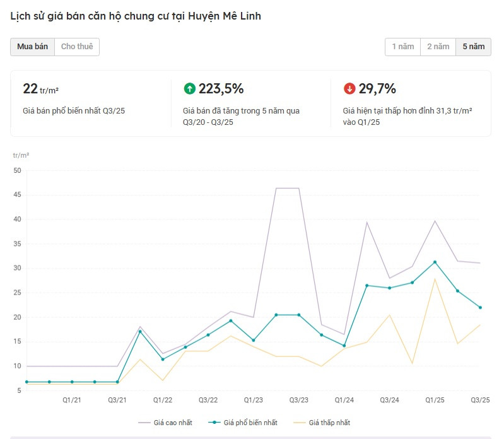Click the teal data point at Q3/23
Image resolution: width=504 pixels, height=439 pixels.
point(298,315)
